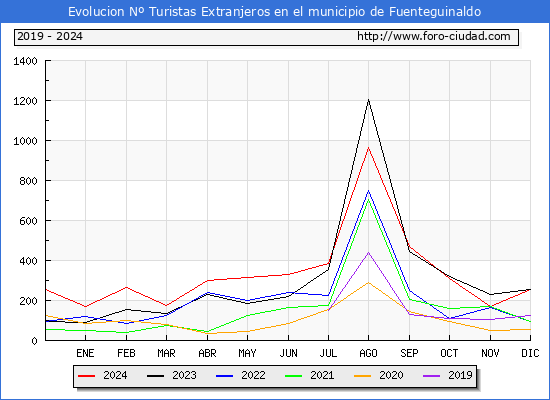The height and width of the screenshot is (400, 550).
Task: Click the 1000 y-axis value
Action: click(x=25, y=141)
